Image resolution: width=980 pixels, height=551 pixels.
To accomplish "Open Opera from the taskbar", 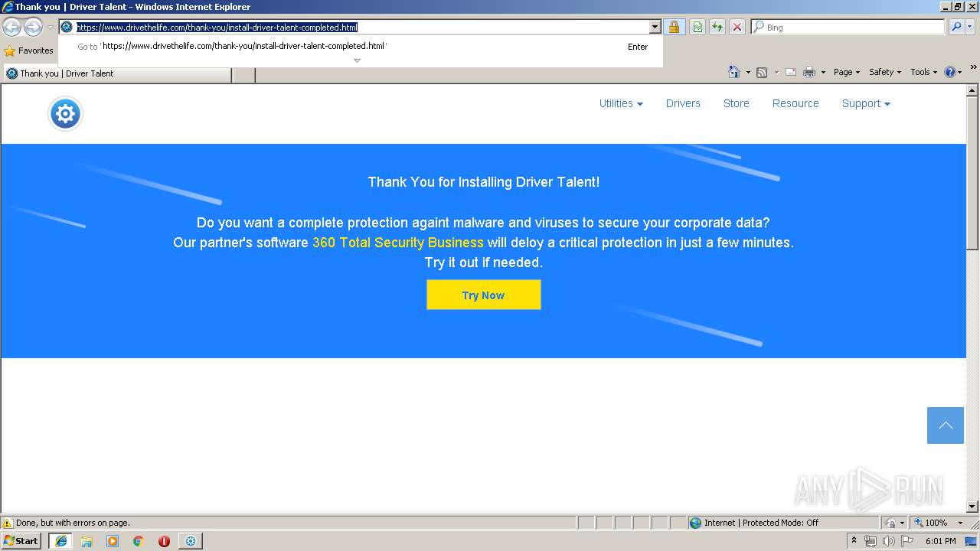I will [x=164, y=541].
